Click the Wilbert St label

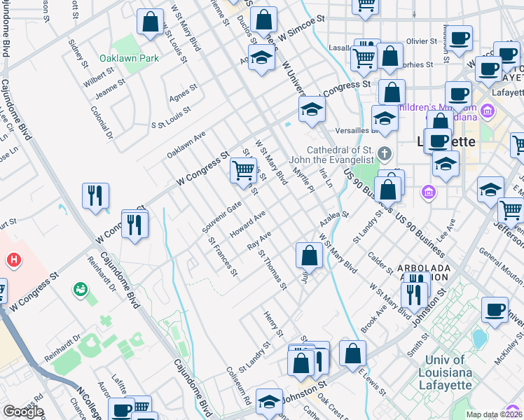point(99,77)
